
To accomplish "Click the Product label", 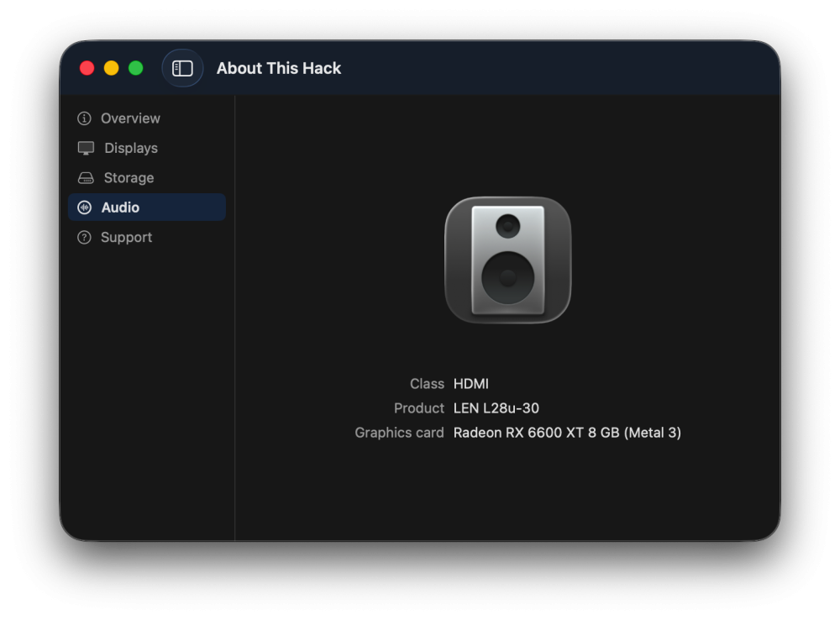I will [x=419, y=408].
